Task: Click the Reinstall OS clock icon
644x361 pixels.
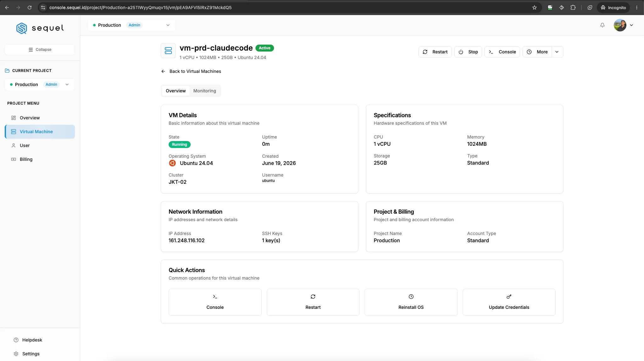Action: pos(411,297)
